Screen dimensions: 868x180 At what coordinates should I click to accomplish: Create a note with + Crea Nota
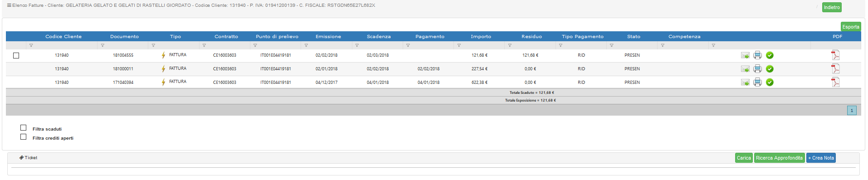[x=821, y=158]
